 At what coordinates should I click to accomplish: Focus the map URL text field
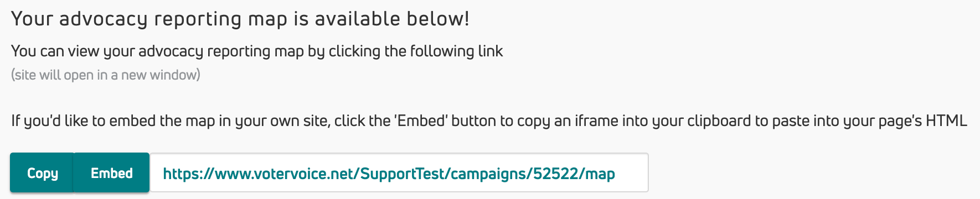tap(399, 173)
